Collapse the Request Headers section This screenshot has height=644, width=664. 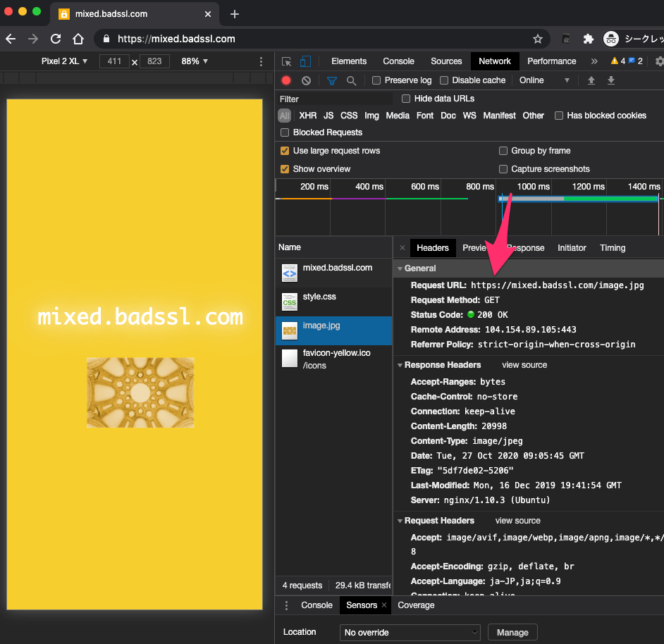[400, 521]
